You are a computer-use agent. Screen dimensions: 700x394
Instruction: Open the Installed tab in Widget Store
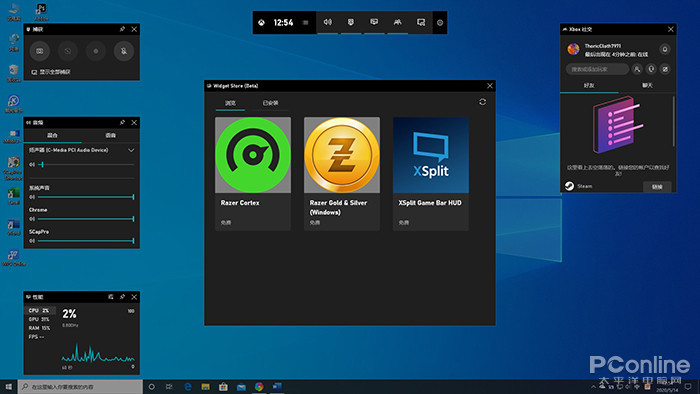pos(270,103)
